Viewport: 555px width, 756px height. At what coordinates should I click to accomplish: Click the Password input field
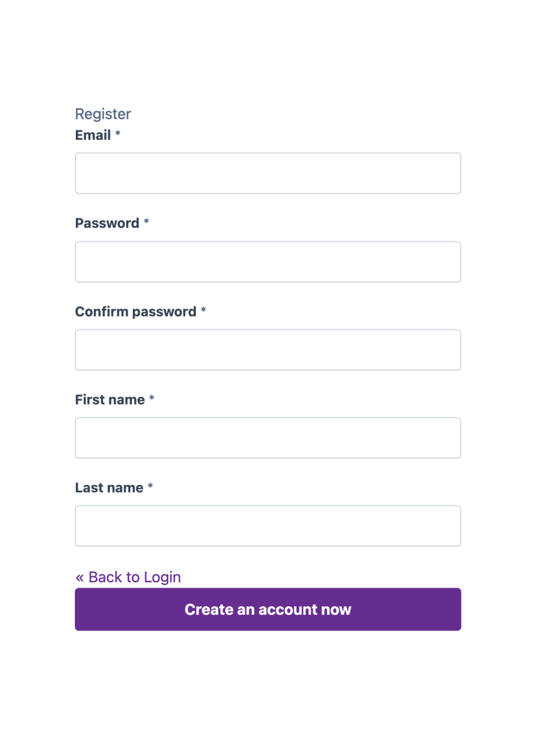(x=268, y=261)
